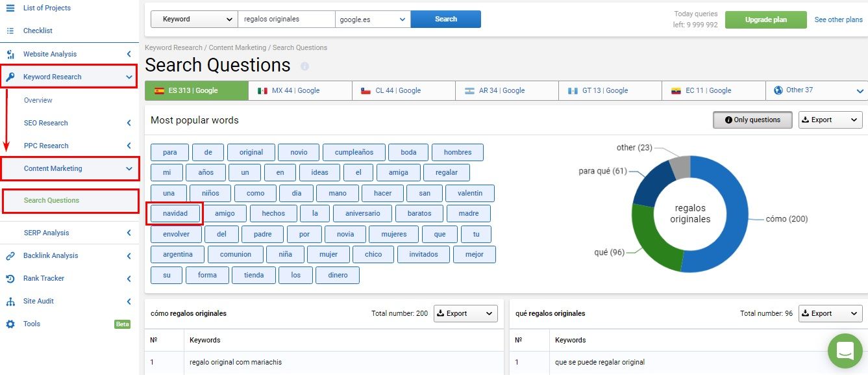Viewport: 868px width, 375px height.
Task: Open Search Questions in sidebar
Action: point(51,200)
